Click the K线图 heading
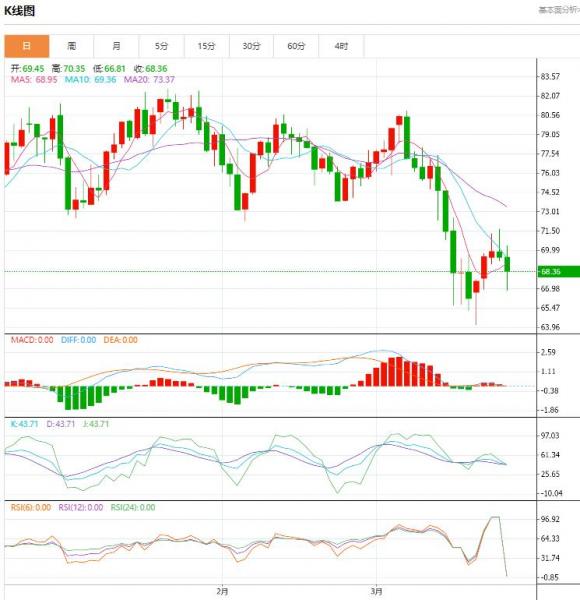This screenshot has width=580, height=600. click(20, 11)
